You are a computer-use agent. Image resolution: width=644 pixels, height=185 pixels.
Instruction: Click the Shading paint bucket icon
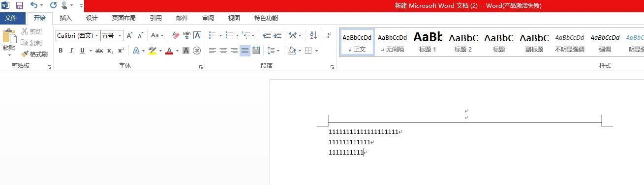pyautogui.click(x=292, y=51)
